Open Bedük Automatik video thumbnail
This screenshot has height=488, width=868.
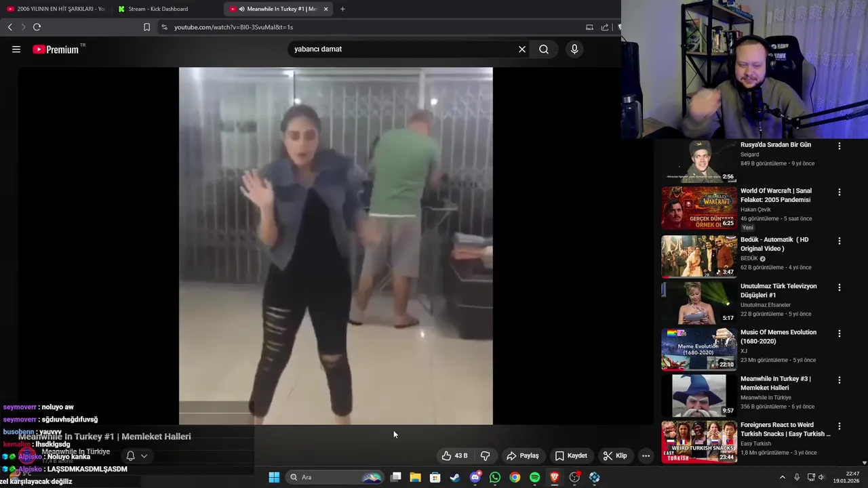(x=698, y=257)
